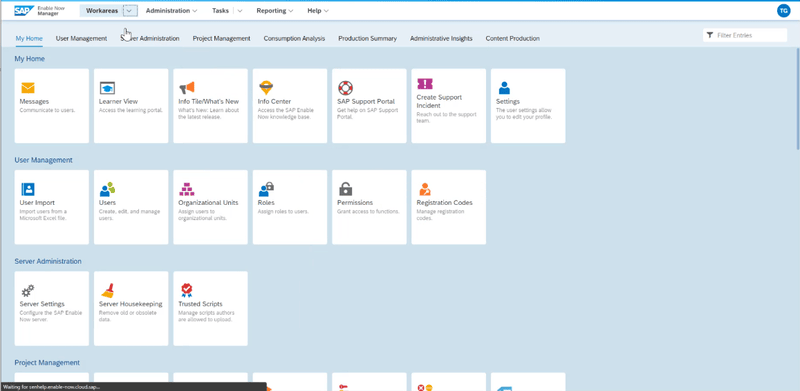Open the Administration menu

pos(171,11)
